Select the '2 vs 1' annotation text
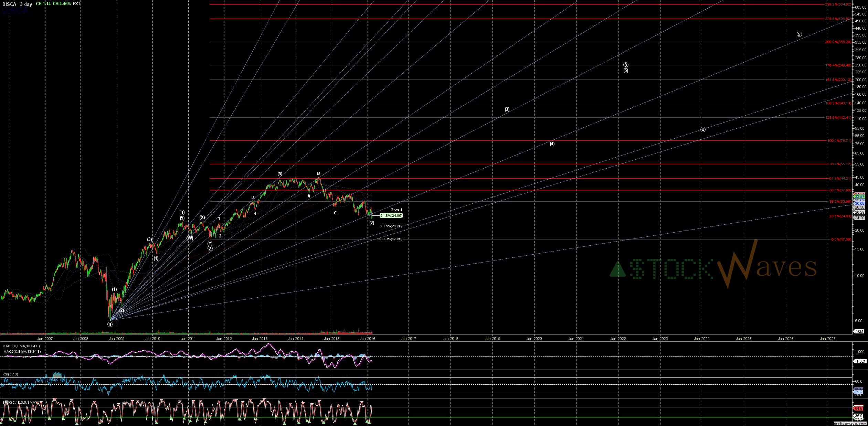Image resolution: width=868 pixels, height=426 pixels. 396,210
